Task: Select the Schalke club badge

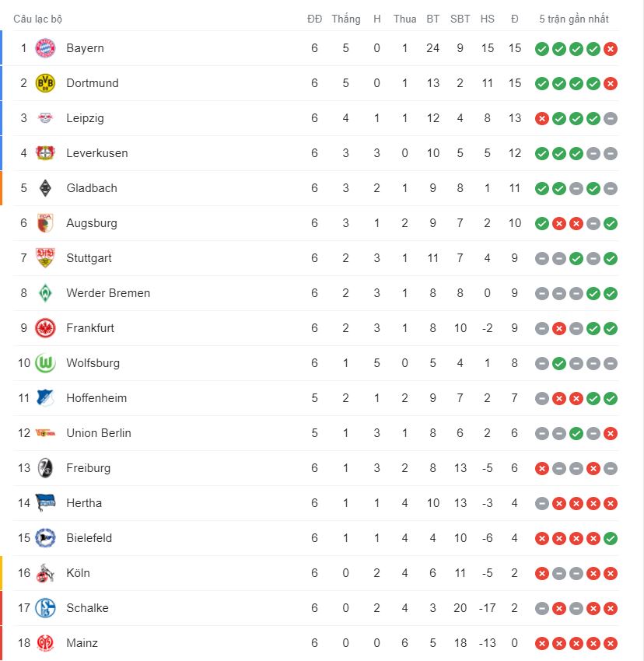Action: tap(45, 608)
